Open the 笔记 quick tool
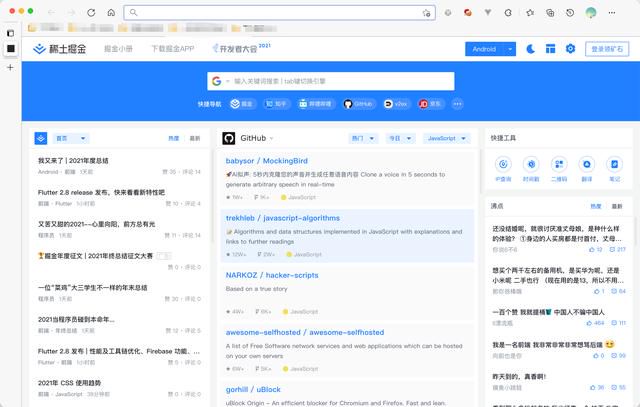Image resolution: width=640 pixels, height=407 pixels. click(x=614, y=169)
